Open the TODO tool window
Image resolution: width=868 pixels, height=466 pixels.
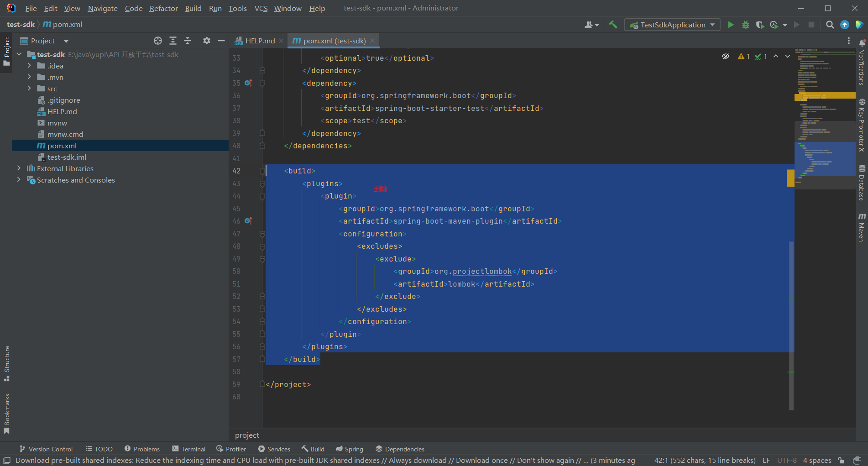coord(99,449)
